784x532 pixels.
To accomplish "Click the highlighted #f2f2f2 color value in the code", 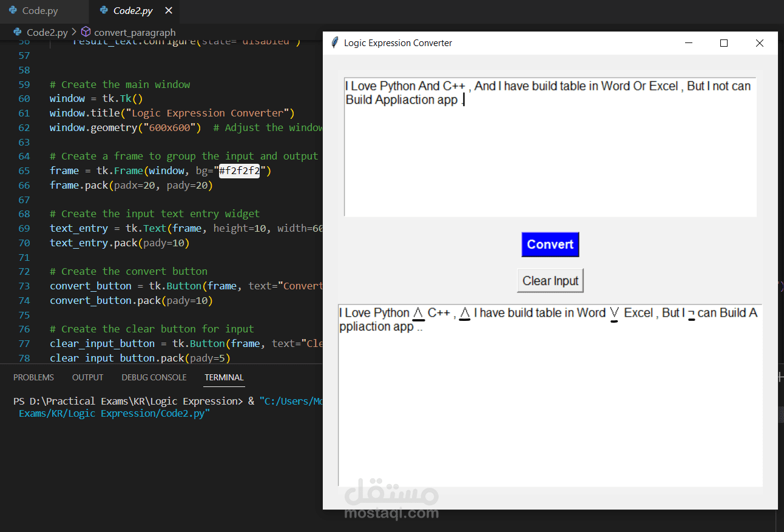I will pos(239,170).
